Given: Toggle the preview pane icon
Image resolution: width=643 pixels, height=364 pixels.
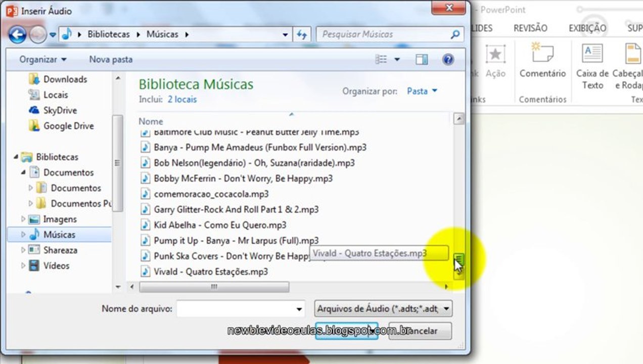Looking at the screenshot, I should [422, 60].
